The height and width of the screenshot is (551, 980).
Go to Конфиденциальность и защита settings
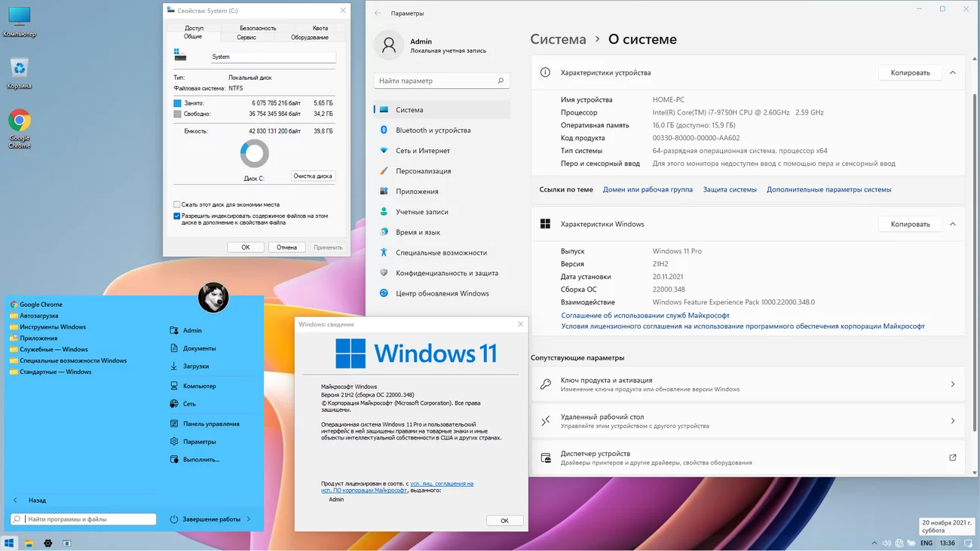tap(442, 273)
